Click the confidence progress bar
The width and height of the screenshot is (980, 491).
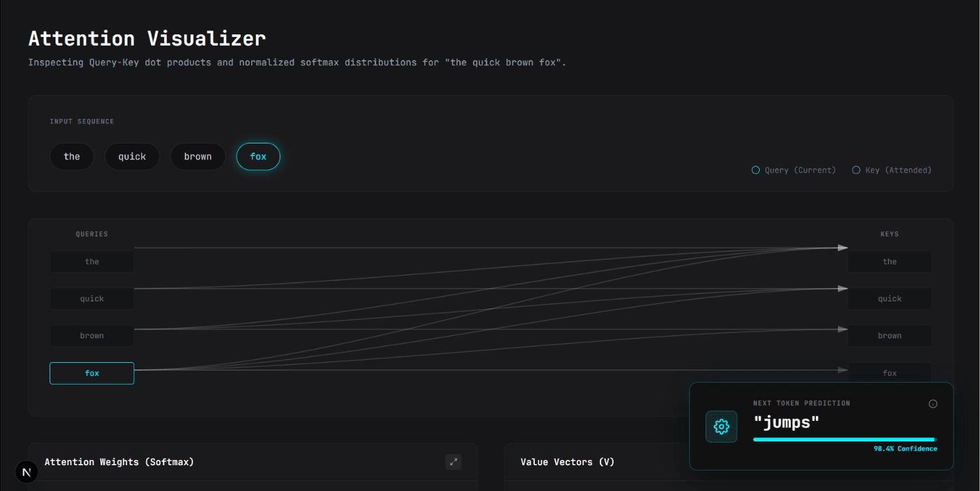845,439
